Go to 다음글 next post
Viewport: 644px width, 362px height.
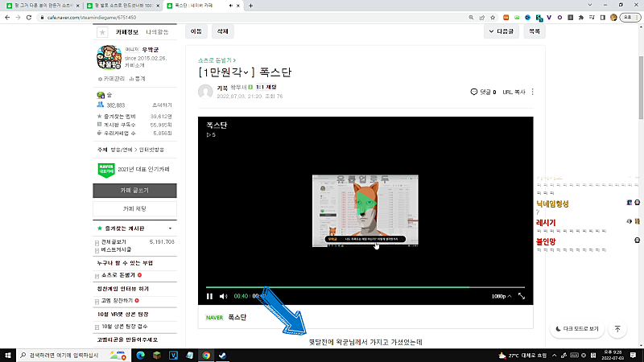[x=501, y=31]
